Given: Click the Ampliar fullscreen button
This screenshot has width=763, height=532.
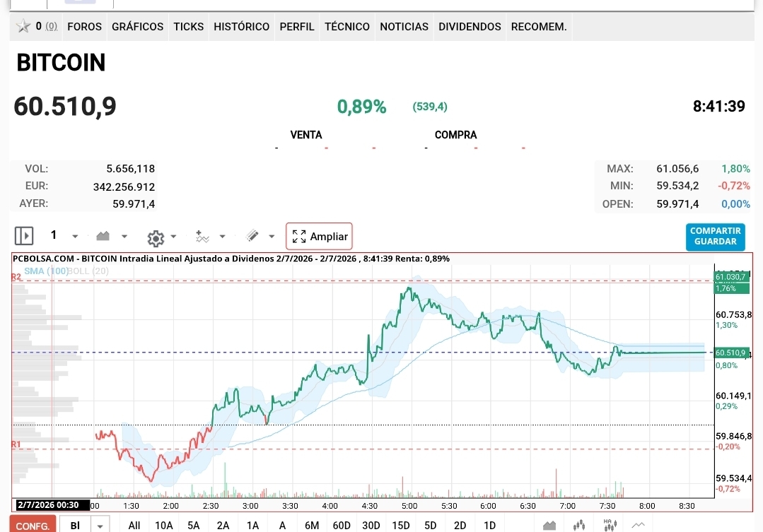Looking at the screenshot, I should pos(319,237).
